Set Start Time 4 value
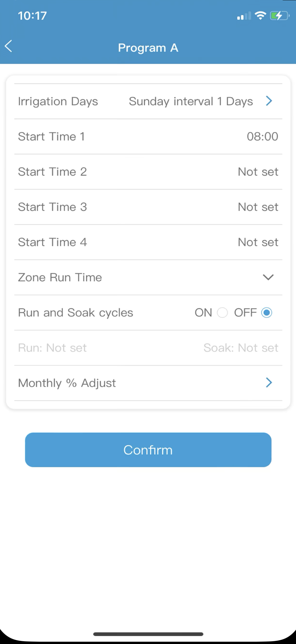296x644 pixels. (258, 242)
